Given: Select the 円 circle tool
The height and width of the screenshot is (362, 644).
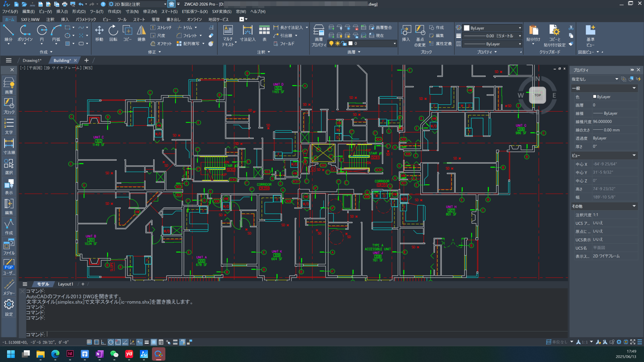Looking at the screenshot, I should 42,33.
